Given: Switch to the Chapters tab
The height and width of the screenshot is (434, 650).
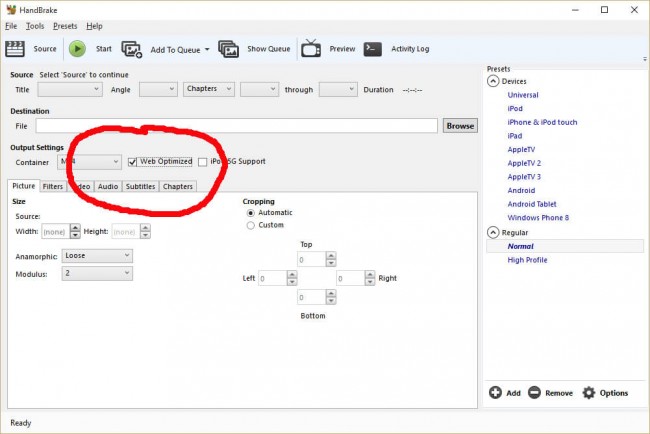Looking at the screenshot, I should pos(177,187).
